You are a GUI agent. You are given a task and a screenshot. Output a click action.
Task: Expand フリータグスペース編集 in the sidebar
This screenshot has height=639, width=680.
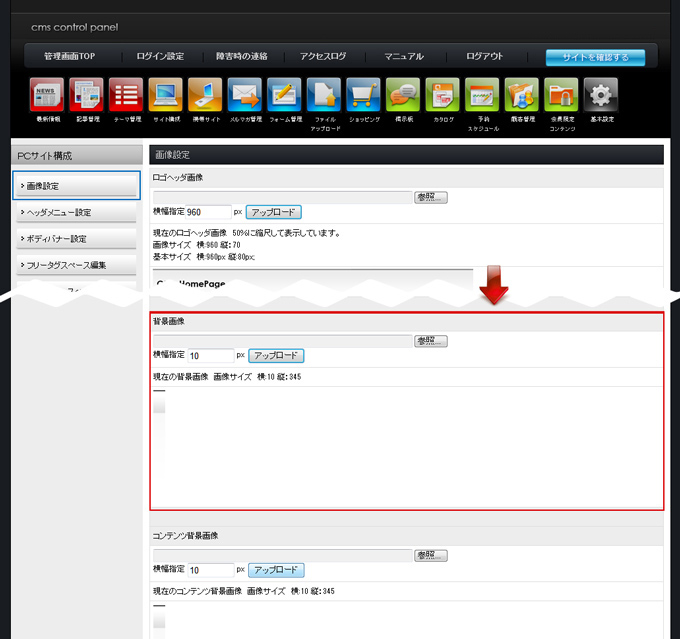(76, 265)
